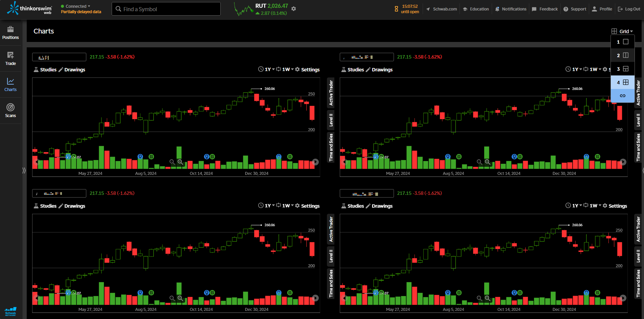This screenshot has width=644, height=319.
Task: Open Studies on the top-left chart
Action: point(45,70)
